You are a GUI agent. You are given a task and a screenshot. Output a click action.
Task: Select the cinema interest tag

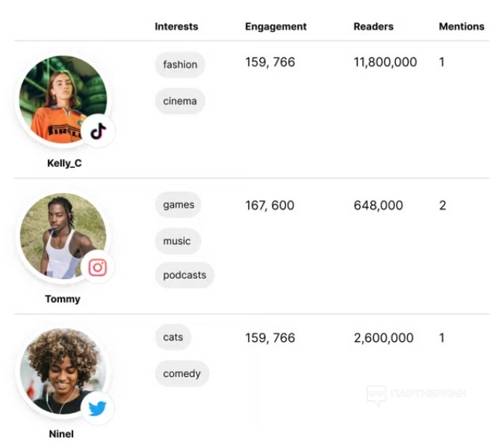coord(179,101)
